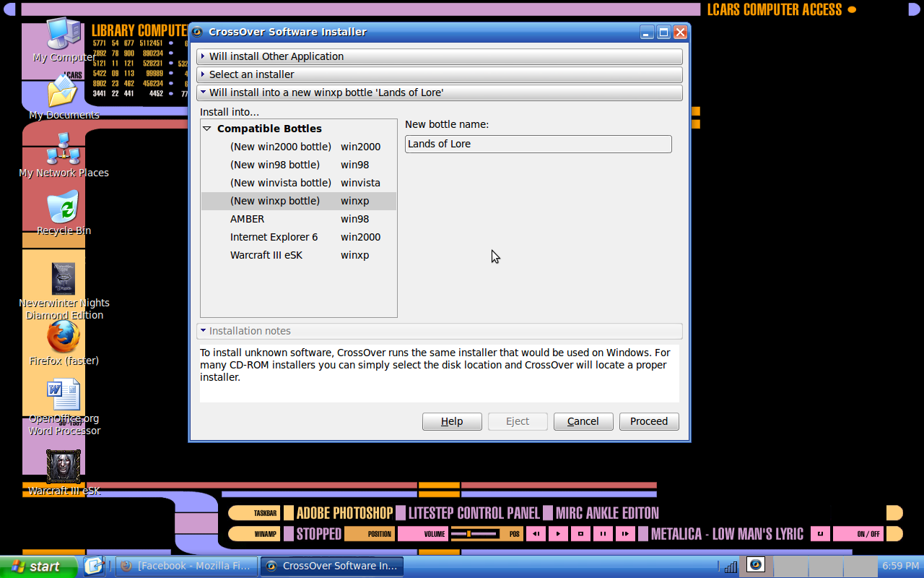Select the (New winxp bottle) row

[299, 201]
